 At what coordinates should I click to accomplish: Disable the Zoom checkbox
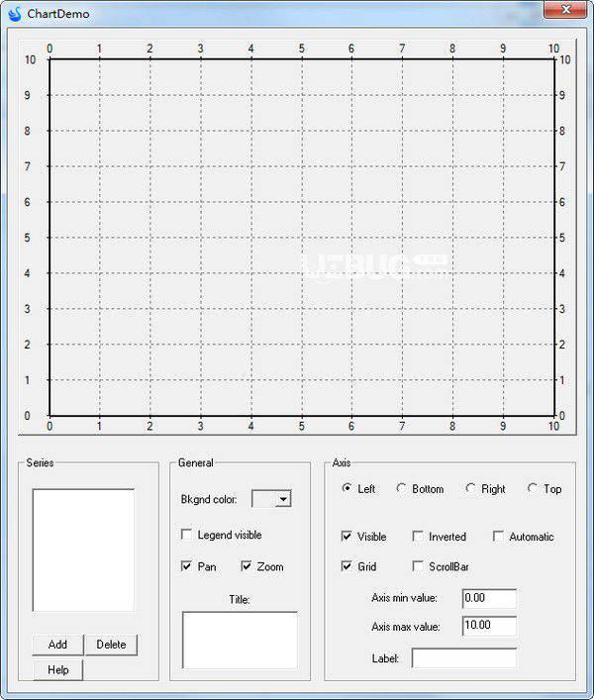coord(246,566)
